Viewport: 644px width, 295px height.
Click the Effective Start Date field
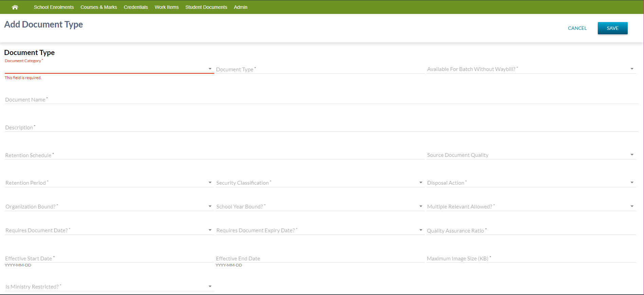(x=109, y=258)
